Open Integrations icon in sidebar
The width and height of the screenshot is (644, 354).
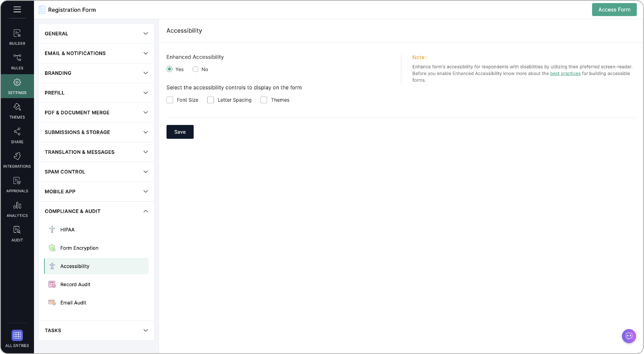coord(17,156)
